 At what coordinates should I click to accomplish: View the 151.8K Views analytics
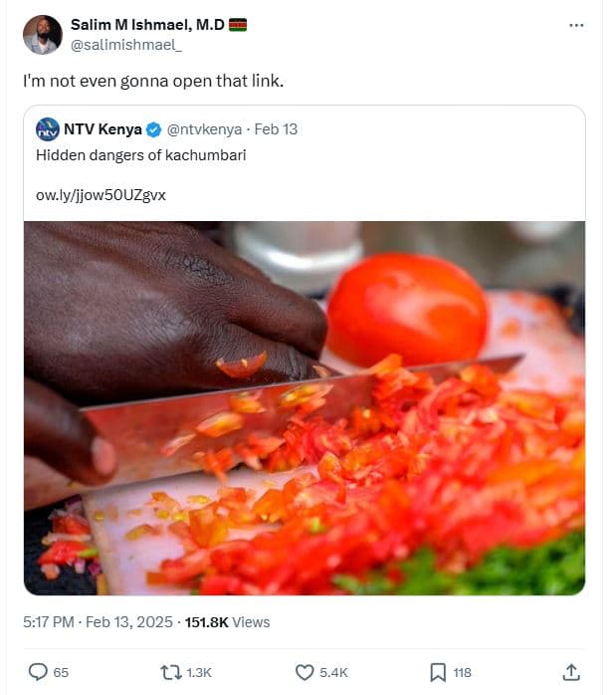tap(227, 622)
